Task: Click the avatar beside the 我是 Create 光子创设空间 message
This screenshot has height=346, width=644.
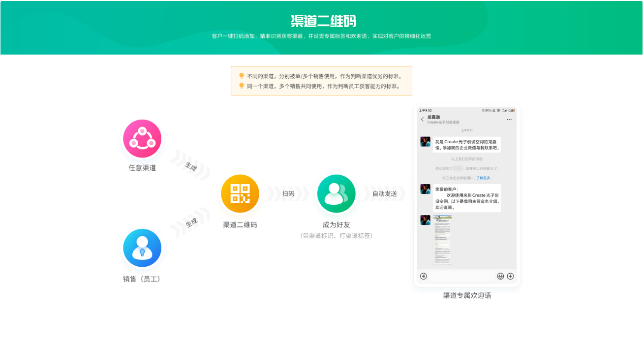Action: pos(426,142)
